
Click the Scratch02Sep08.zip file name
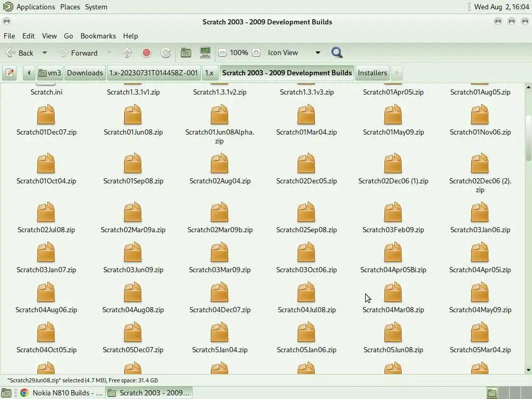pos(307,230)
